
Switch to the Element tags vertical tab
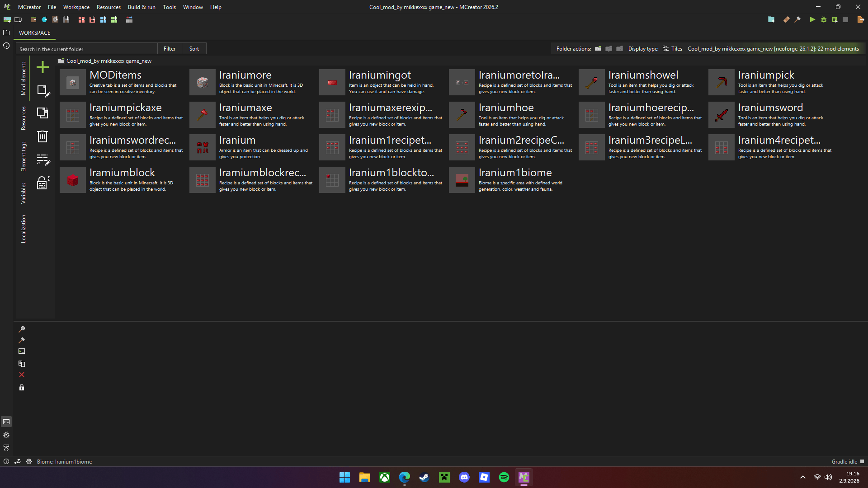click(24, 156)
